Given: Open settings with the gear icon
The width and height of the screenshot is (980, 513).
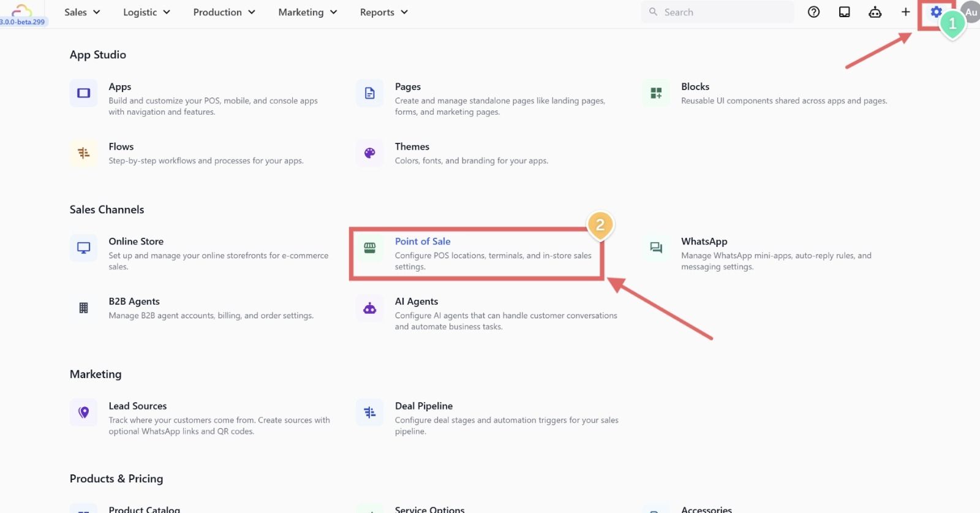Looking at the screenshot, I should pos(935,12).
